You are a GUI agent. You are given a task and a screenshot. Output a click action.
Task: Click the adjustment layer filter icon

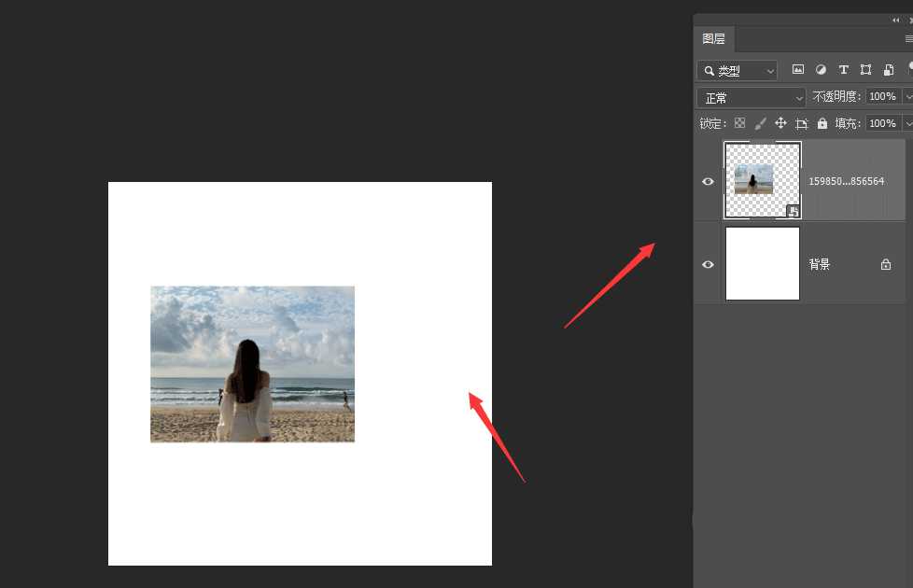(x=821, y=70)
